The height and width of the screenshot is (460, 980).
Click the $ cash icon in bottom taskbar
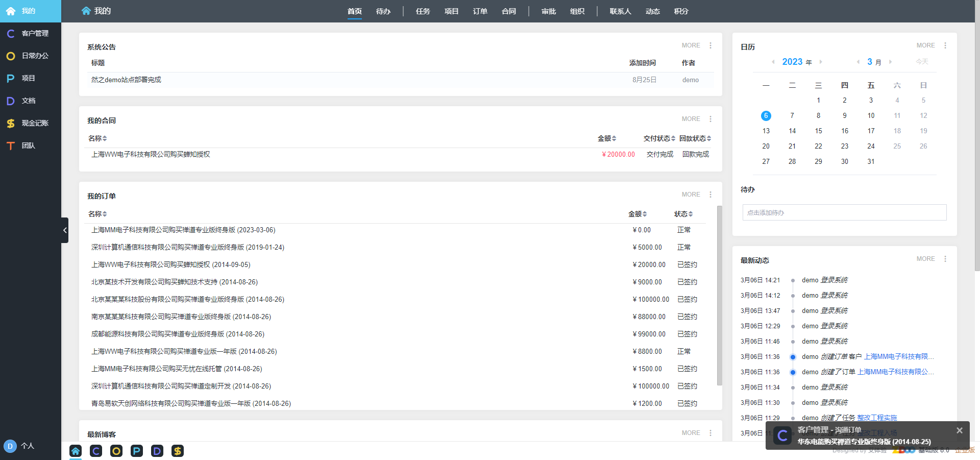(x=178, y=451)
